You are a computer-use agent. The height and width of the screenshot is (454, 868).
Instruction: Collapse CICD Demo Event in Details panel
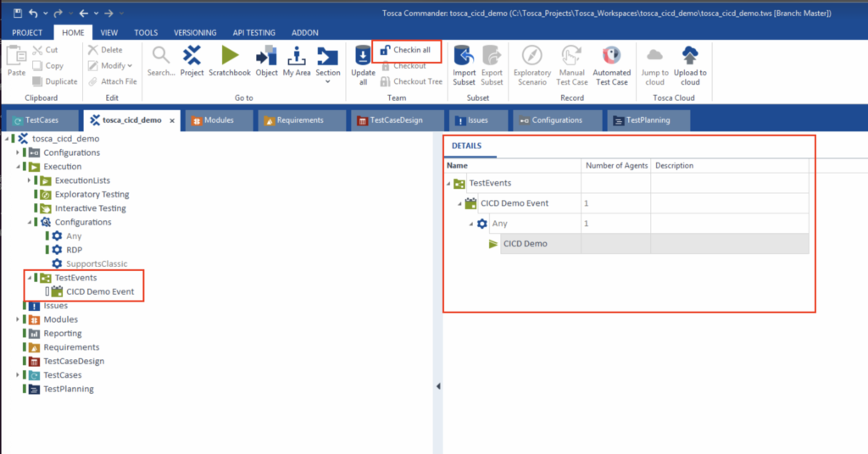459,204
